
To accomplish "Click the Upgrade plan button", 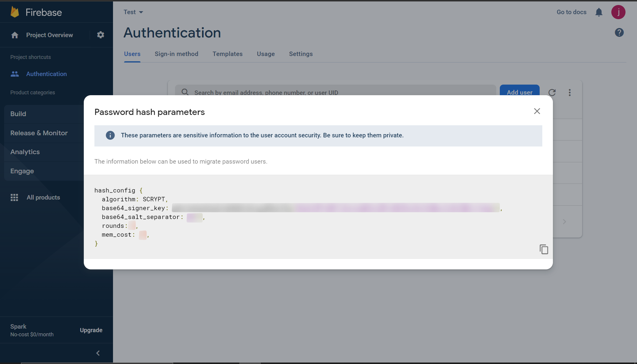I will pos(91,330).
